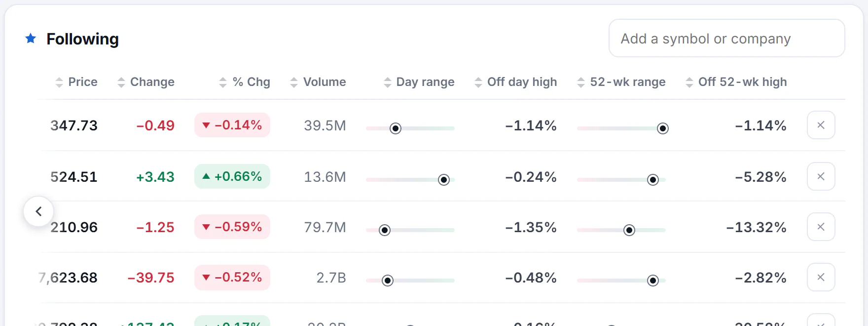868x326 pixels.
Task: Sort by % Chg column
Action: pyautogui.click(x=245, y=82)
